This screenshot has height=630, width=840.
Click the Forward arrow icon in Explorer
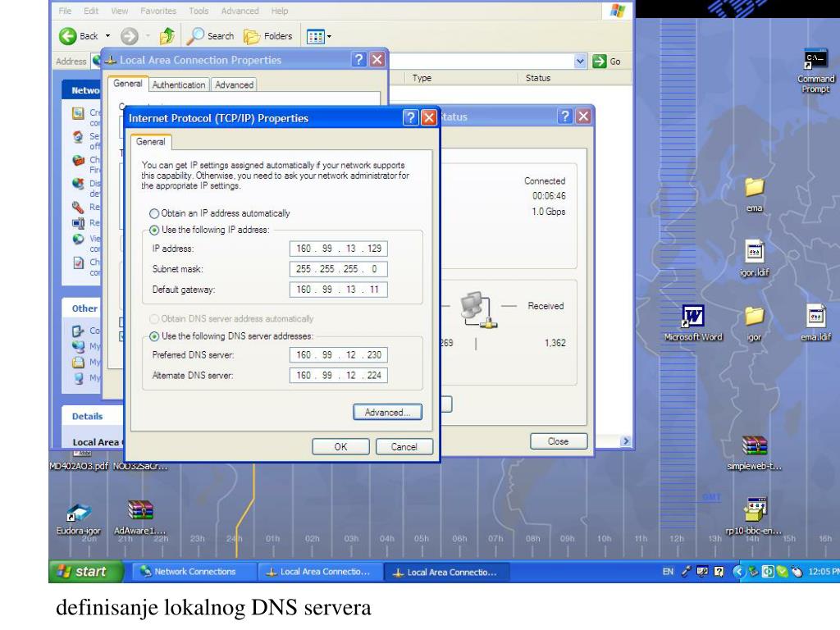click(x=129, y=36)
